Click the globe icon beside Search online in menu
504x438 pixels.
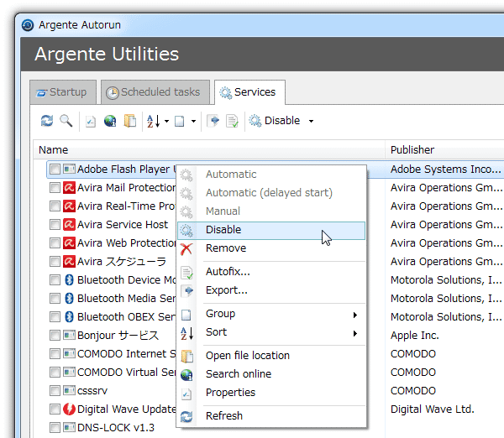pyautogui.click(x=186, y=375)
